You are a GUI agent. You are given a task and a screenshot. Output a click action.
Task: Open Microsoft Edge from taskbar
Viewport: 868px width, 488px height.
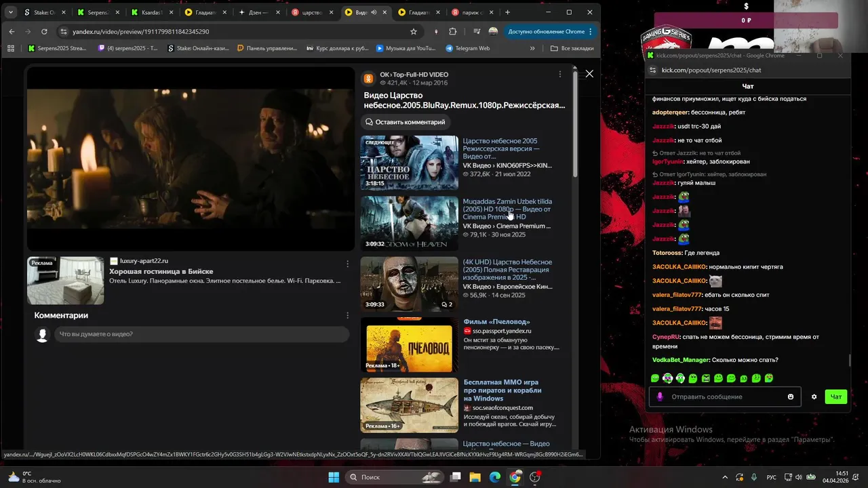coord(494,477)
